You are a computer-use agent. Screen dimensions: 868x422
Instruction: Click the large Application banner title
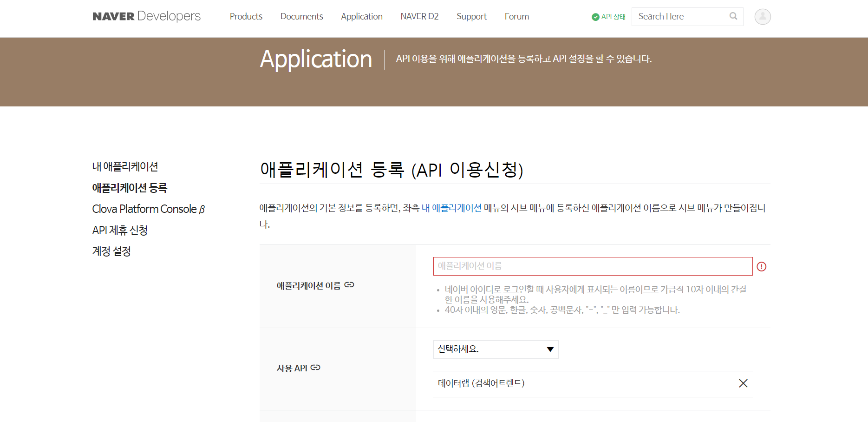point(316,59)
